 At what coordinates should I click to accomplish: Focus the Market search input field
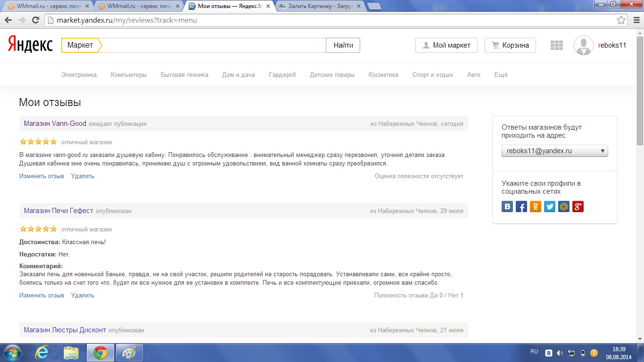click(x=214, y=45)
